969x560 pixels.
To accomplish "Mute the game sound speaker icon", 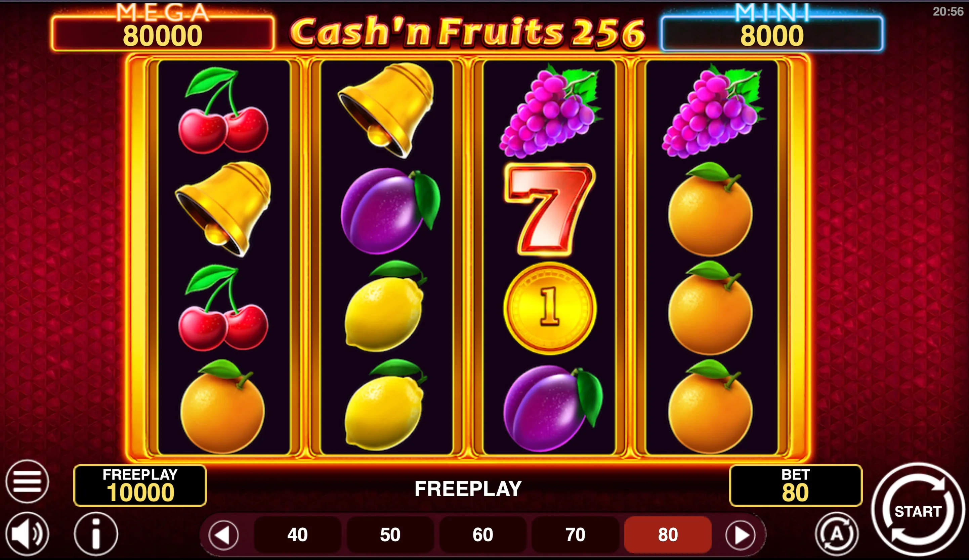I will [x=27, y=534].
